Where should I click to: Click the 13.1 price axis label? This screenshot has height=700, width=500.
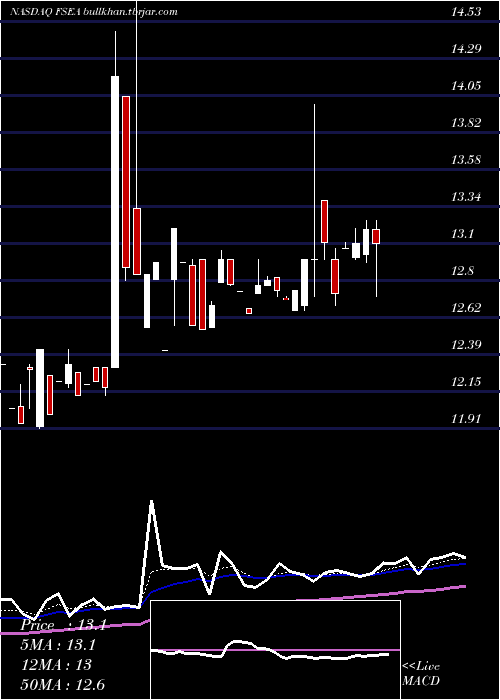point(462,234)
